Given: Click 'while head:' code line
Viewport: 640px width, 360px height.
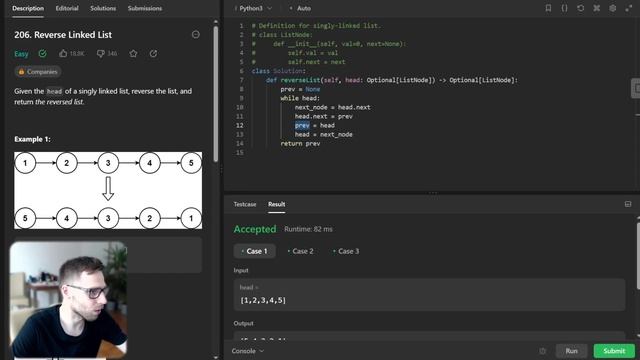Looking at the screenshot, I should pos(300,98).
